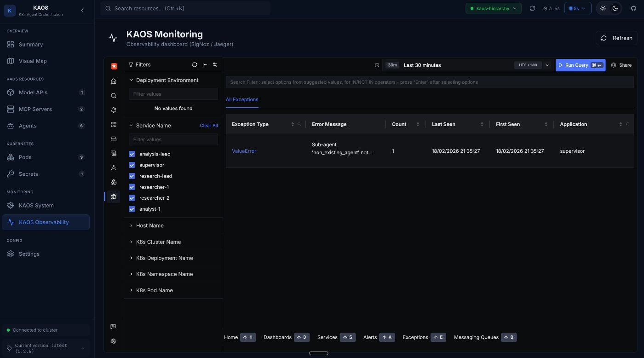
Task: Open the ValueError exception link
Action: 244,151
